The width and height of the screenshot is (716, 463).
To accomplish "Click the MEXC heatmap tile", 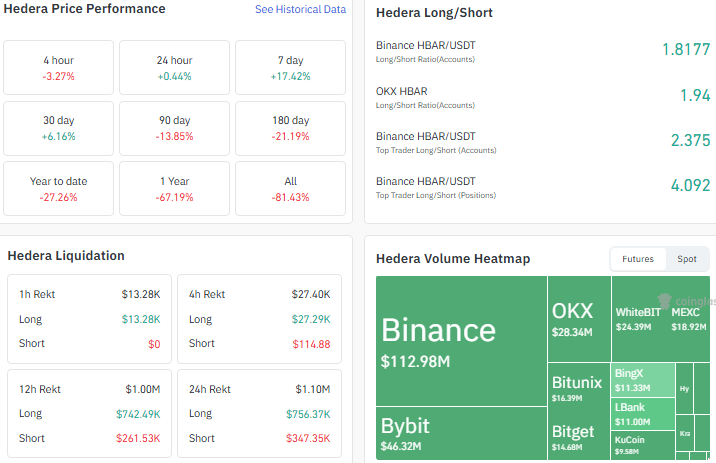I will [689, 319].
